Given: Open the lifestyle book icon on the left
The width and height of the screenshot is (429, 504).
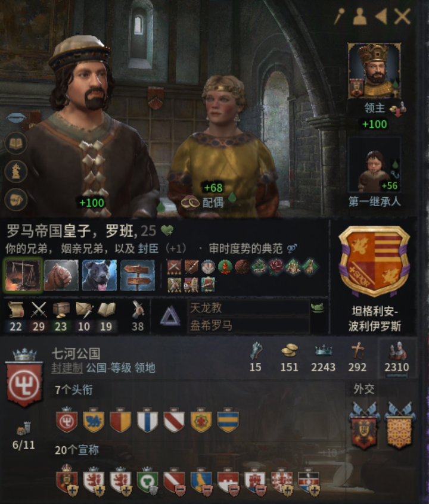Looking at the screenshot, I should (x=15, y=143).
